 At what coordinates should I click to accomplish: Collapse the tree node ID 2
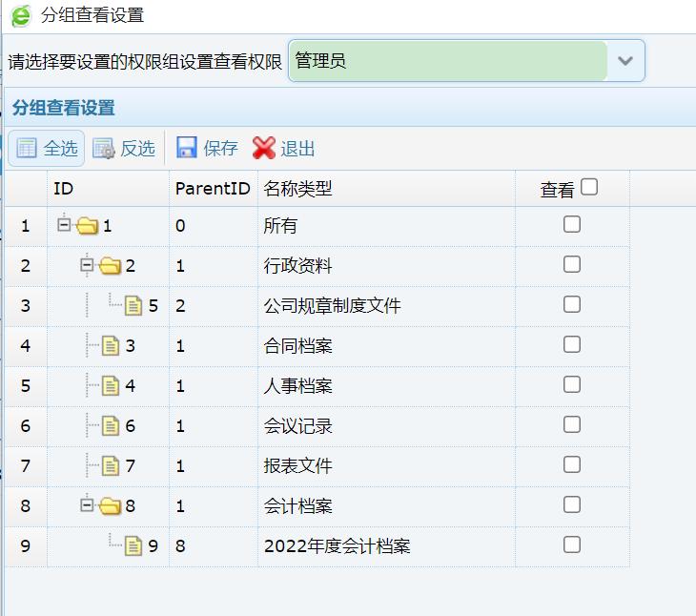pyautogui.click(x=87, y=265)
